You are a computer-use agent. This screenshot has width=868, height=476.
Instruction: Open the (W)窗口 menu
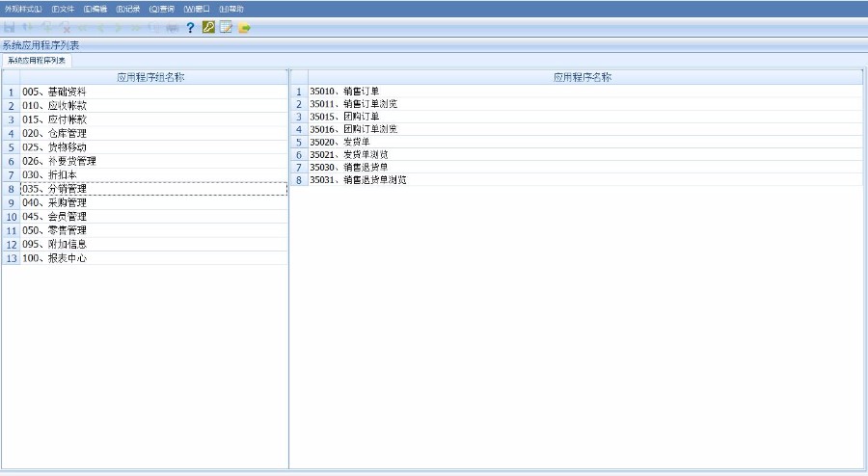197,9
